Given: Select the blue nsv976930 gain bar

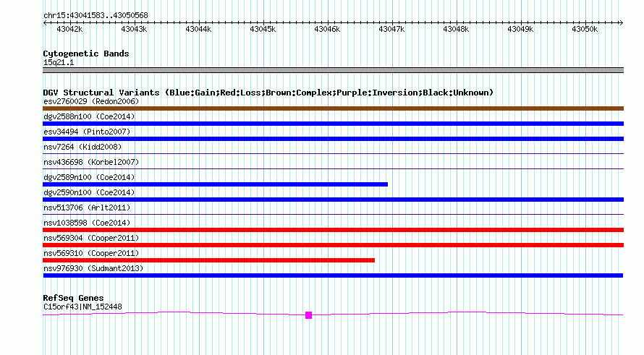Looking at the screenshot, I should coord(333,275).
